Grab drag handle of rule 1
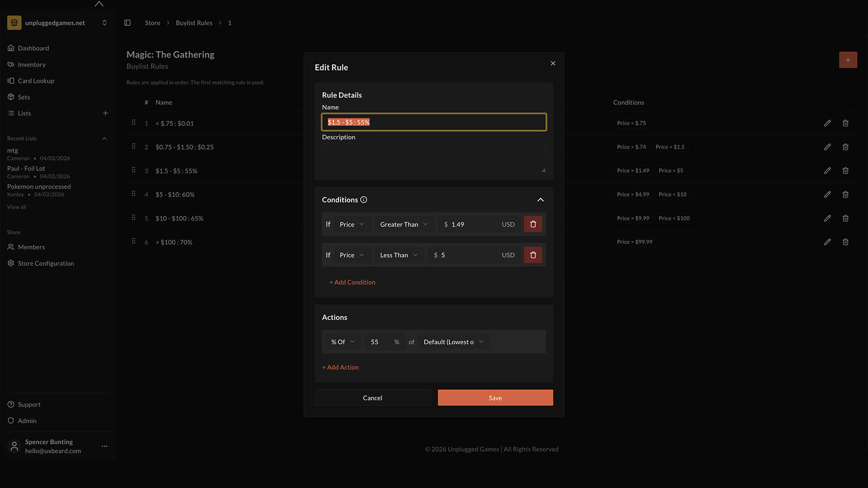Viewport: 868px width, 488px height. click(133, 123)
